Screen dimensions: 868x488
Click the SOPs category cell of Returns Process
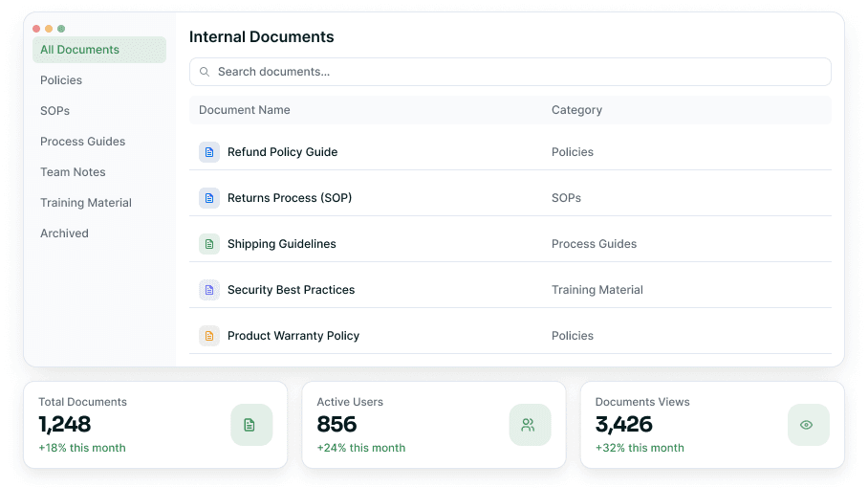tap(566, 198)
